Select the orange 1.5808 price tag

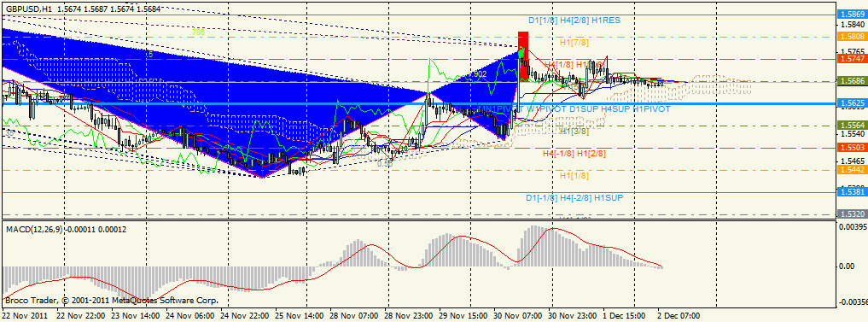click(x=852, y=37)
